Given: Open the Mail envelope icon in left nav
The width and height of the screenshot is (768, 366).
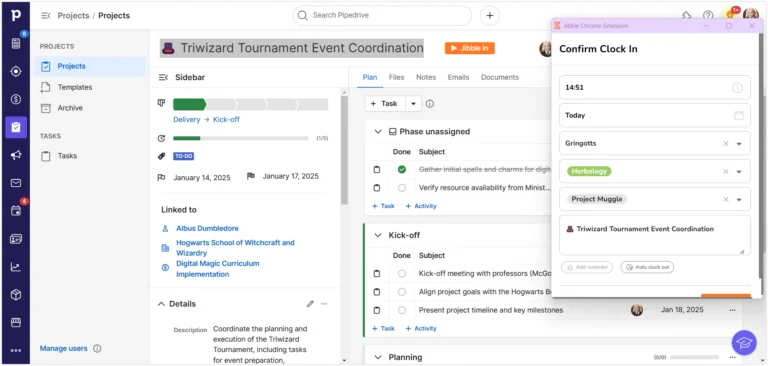Looking at the screenshot, I should 16,183.
